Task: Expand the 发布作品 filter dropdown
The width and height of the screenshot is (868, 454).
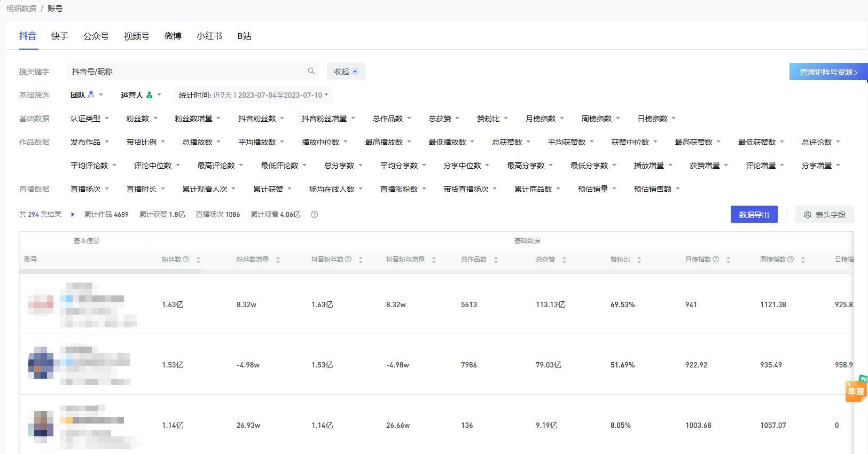Action: click(x=90, y=142)
